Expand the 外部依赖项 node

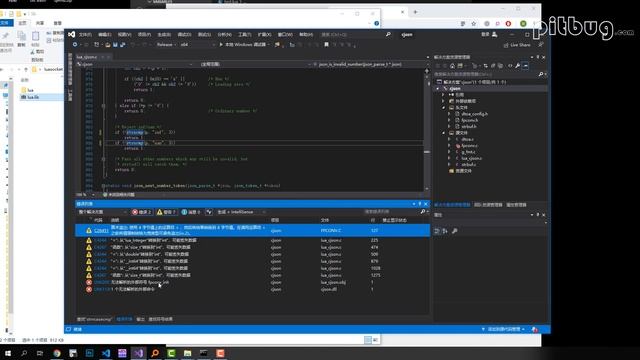click(443, 101)
